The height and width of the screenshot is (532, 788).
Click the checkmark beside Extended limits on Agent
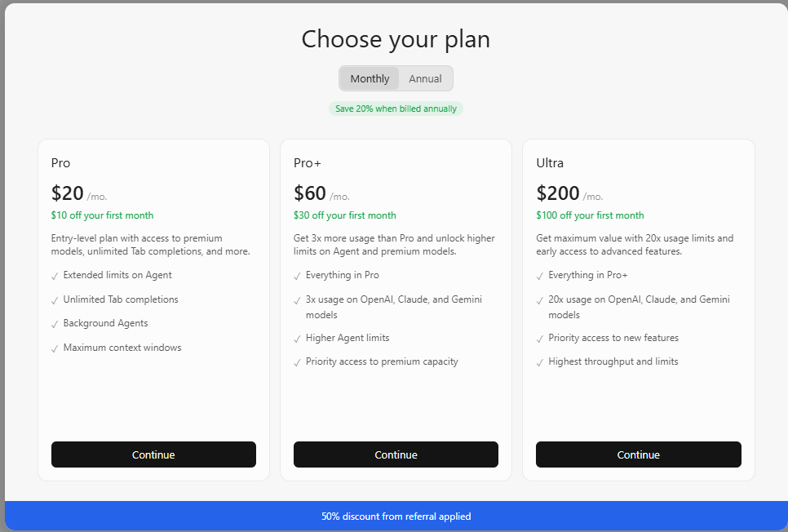tap(55, 276)
